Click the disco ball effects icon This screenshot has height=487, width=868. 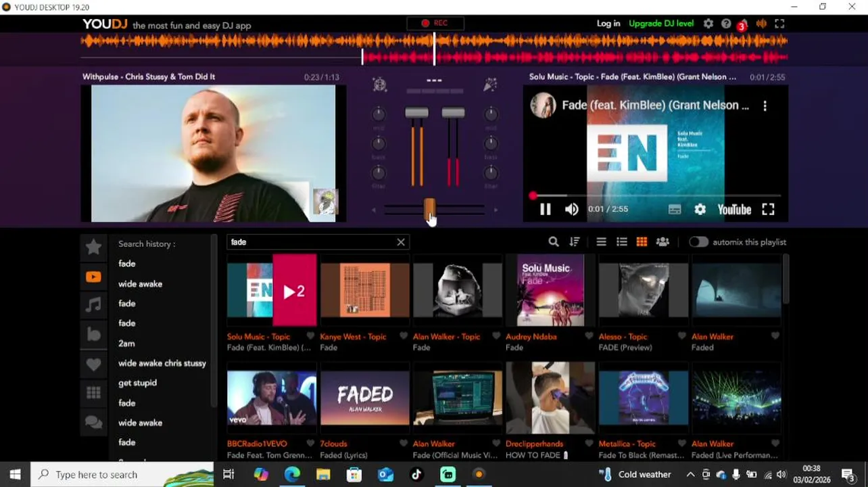click(379, 85)
